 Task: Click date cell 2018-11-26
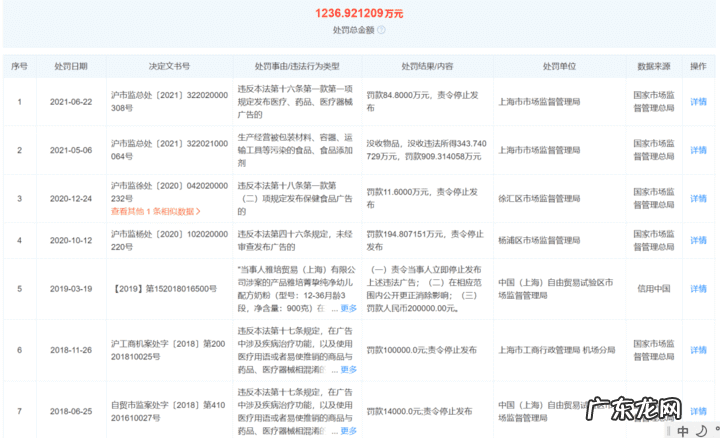[71, 350]
